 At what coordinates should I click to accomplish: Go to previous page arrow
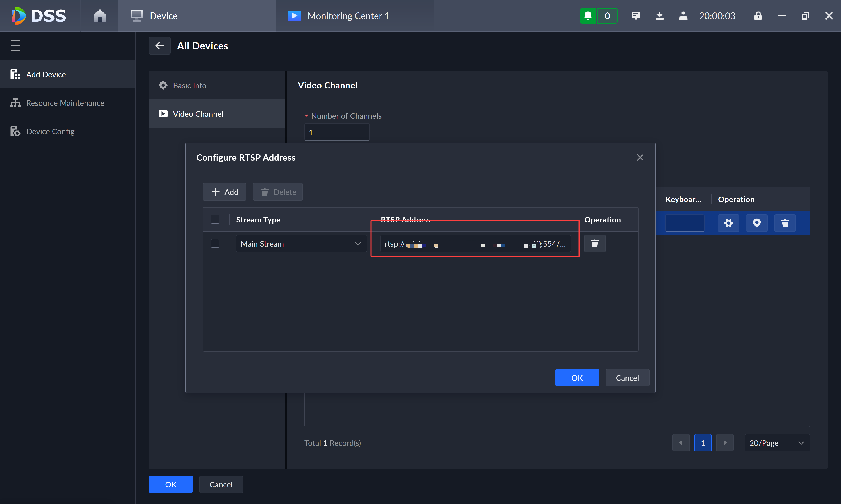click(x=681, y=442)
